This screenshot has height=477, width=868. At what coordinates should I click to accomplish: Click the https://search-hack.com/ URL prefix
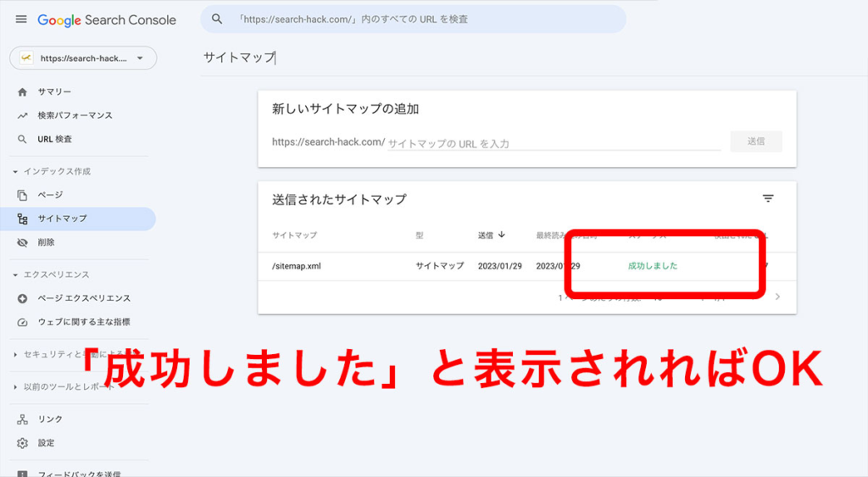[x=328, y=142]
